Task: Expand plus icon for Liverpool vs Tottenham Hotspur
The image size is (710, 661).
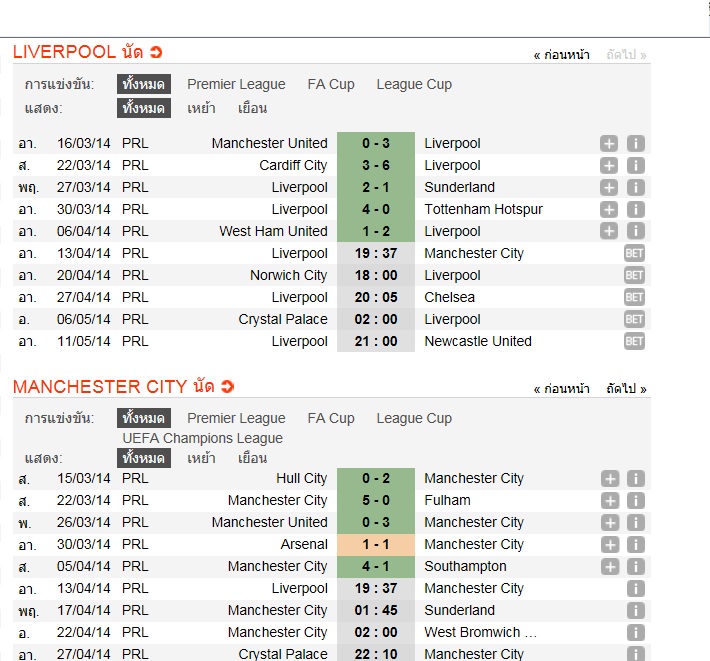Action: [x=609, y=209]
